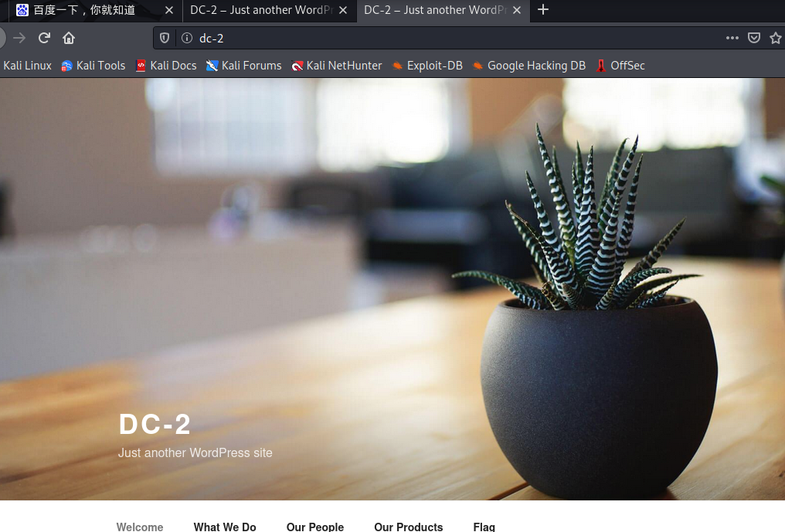
Task: Open the Kali Tools bookmark
Action: point(93,66)
